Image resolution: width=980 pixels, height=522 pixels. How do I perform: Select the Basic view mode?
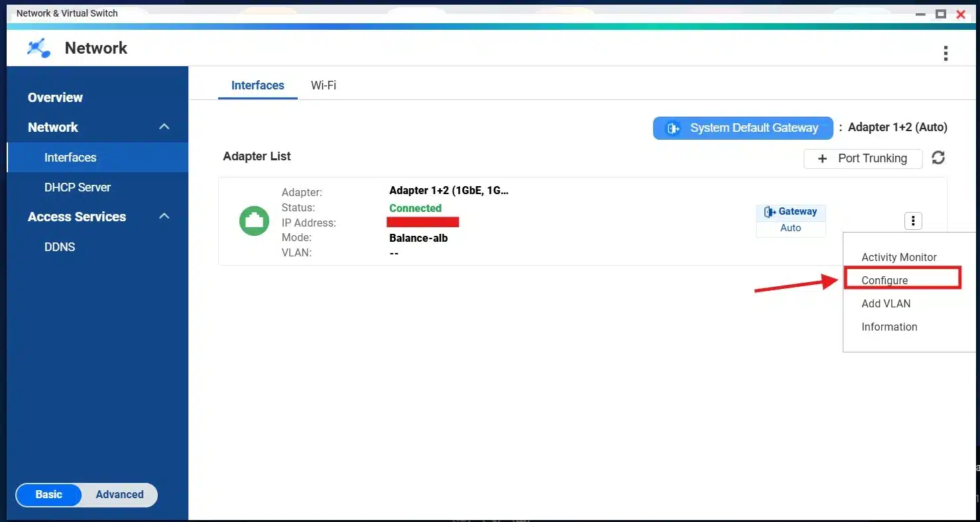tap(48, 494)
